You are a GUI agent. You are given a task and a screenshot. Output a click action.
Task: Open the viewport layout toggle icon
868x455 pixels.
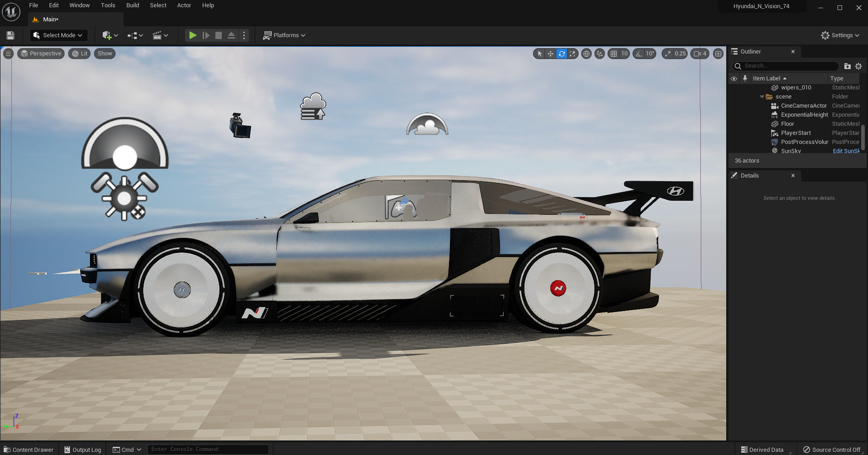[718, 54]
